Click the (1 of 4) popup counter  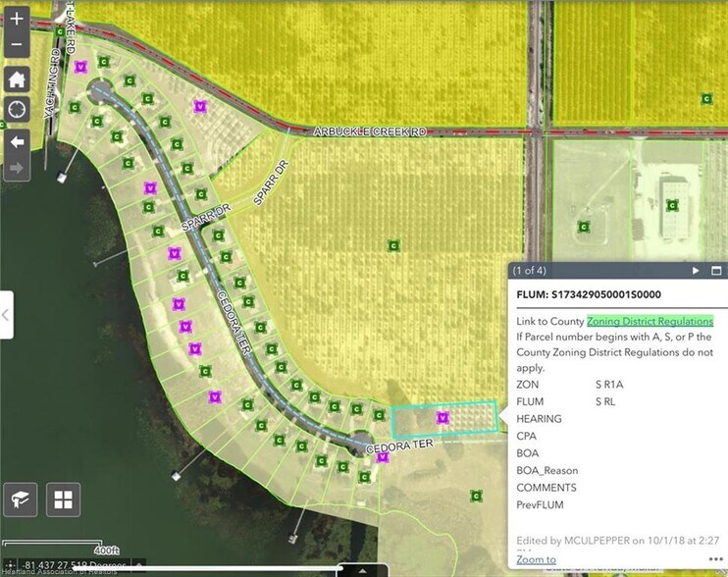coord(529,271)
